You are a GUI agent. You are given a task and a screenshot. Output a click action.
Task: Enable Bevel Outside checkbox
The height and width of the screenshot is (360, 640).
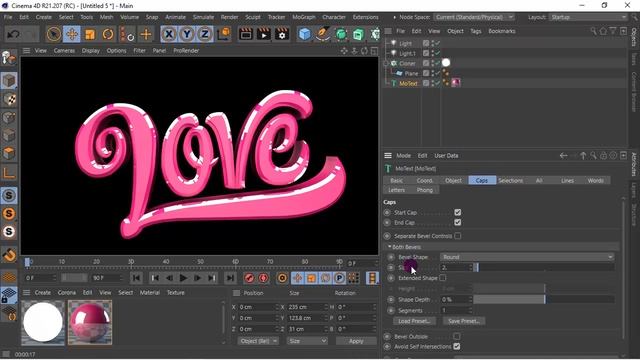tap(457, 336)
